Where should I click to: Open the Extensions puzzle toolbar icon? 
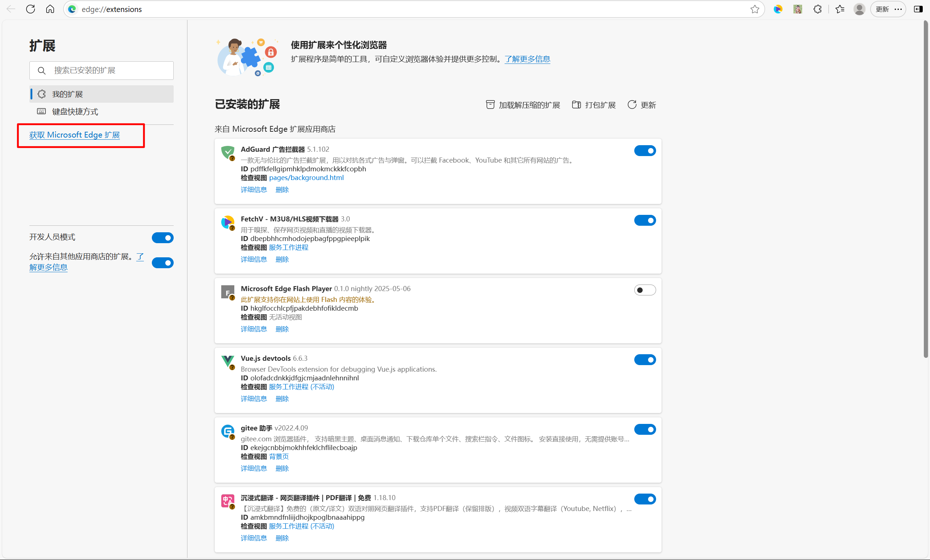tap(817, 9)
